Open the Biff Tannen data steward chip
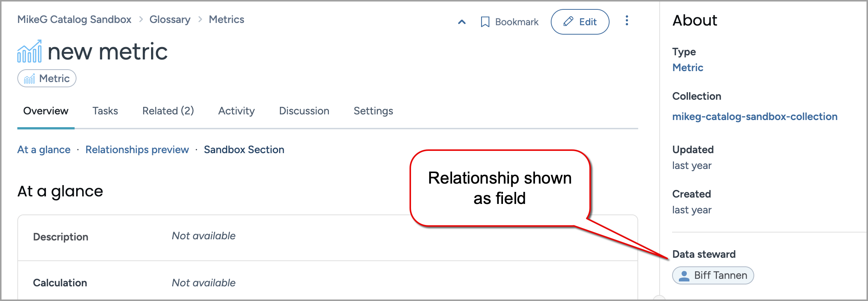 tap(720, 275)
